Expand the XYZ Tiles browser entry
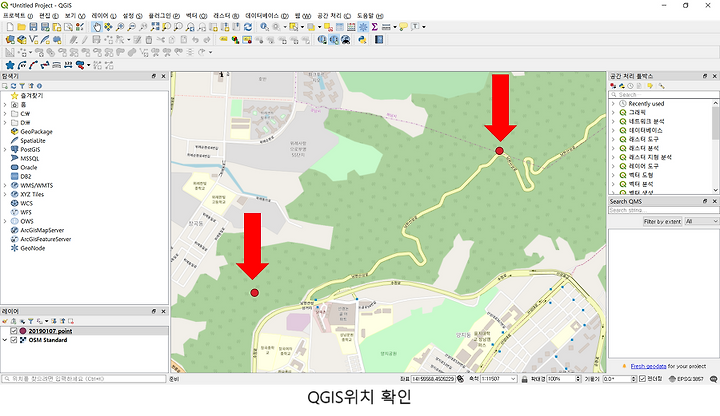The height and width of the screenshot is (416, 720). [x=5, y=195]
